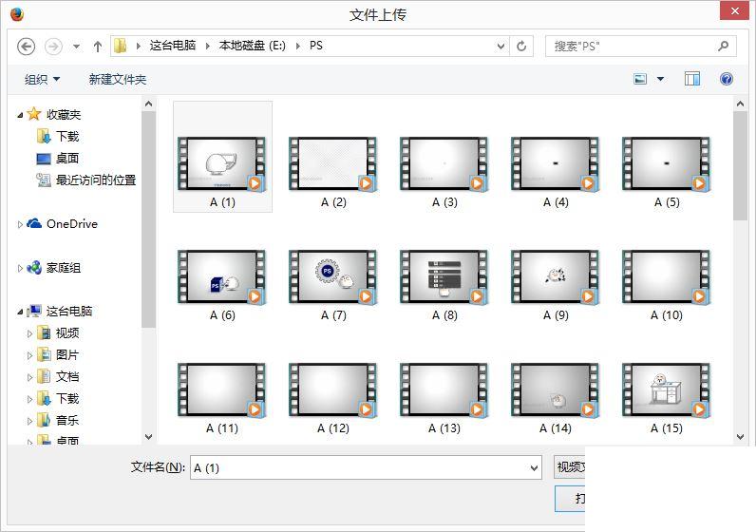Toggle the preview pane icon
Screen dimensions: 756x532
(x=692, y=79)
